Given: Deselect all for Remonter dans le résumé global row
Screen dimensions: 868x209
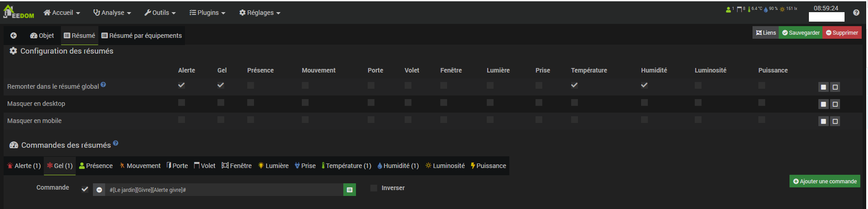Looking at the screenshot, I should click(x=835, y=87).
